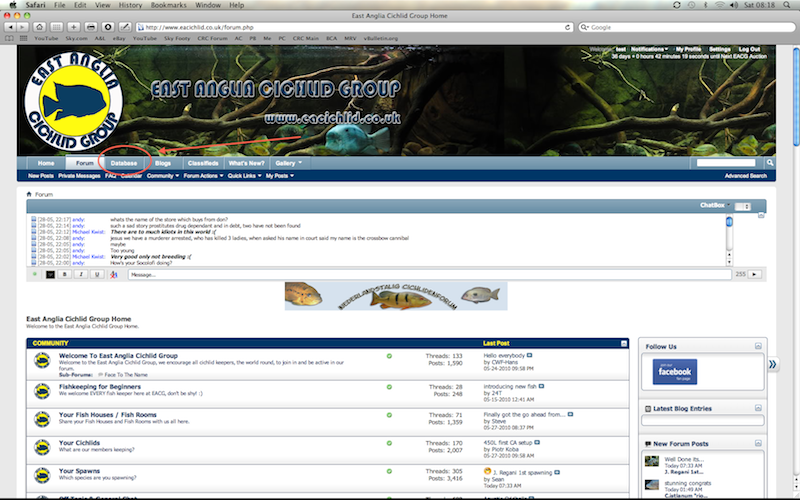Open CRC Forum bookmark
This screenshot has width=800, height=500.
212,38
